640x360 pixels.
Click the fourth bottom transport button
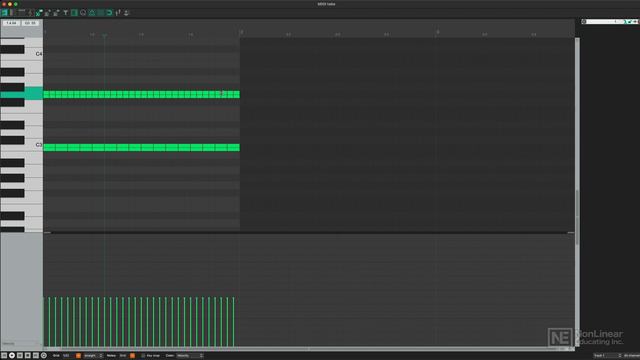[x=28, y=356]
